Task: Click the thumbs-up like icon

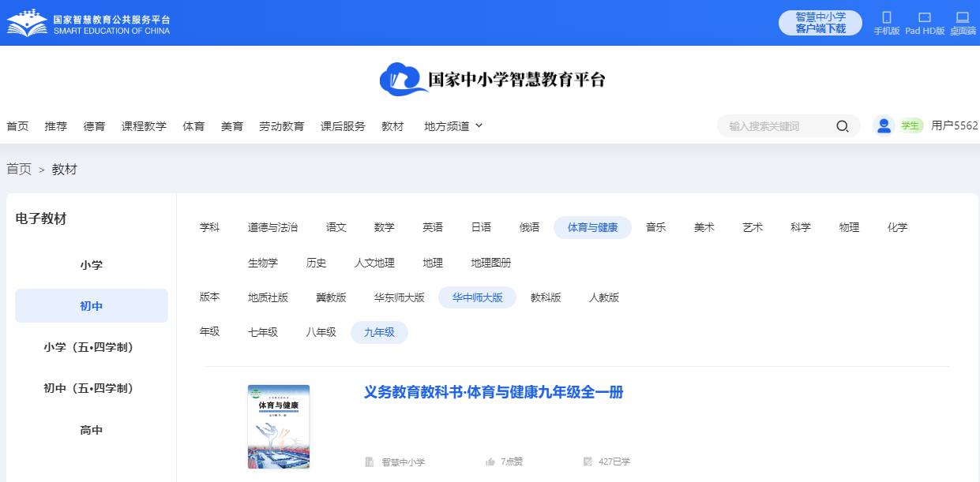Action: tap(490, 461)
